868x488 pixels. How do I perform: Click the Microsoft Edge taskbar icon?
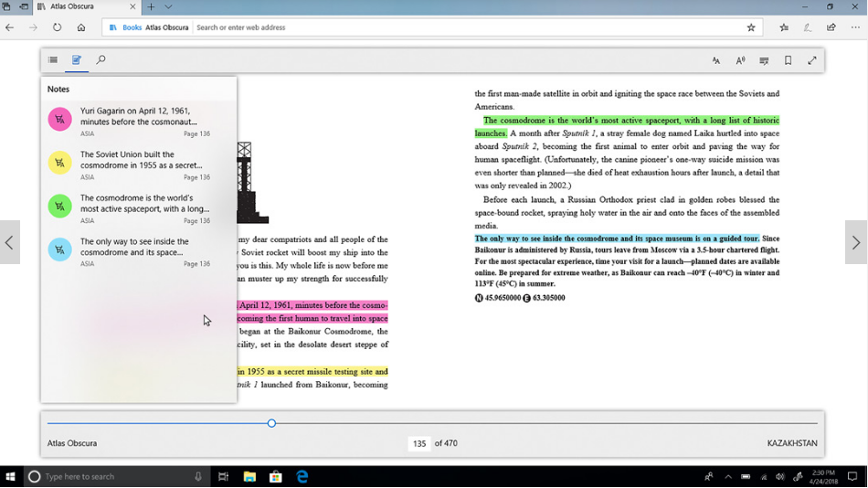[x=302, y=476]
